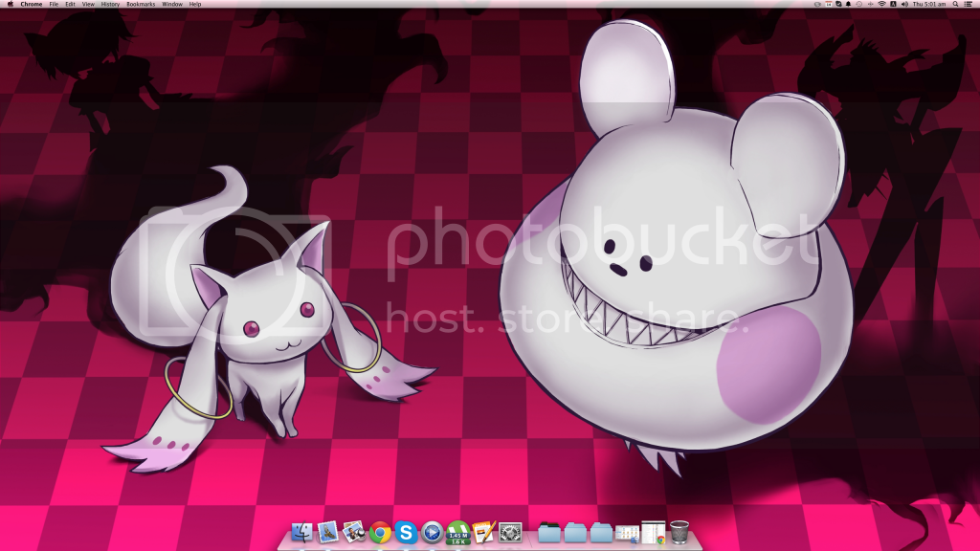Open System Preferences gear icon

[510, 532]
